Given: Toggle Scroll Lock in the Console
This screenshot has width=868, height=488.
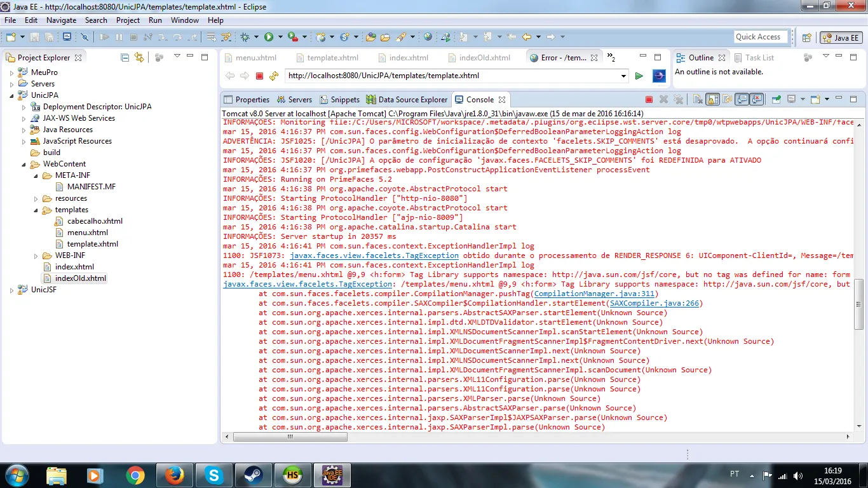Looking at the screenshot, I should point(713,100).
